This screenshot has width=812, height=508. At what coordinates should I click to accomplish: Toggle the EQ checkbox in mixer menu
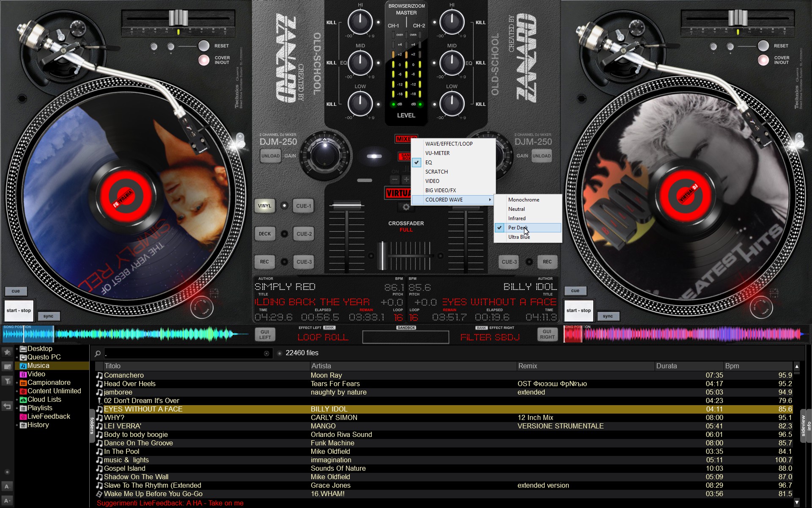(416, 162)
